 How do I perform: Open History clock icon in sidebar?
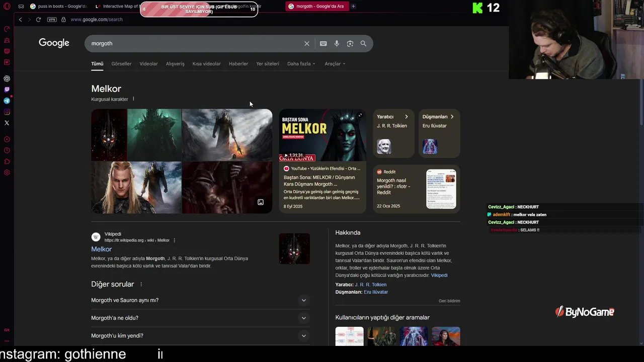pyautogui.click(x=7, y=150)
